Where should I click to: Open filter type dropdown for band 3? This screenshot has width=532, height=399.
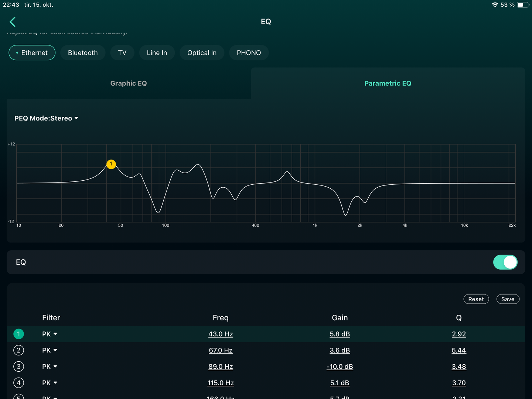click(x=50, y=366)
